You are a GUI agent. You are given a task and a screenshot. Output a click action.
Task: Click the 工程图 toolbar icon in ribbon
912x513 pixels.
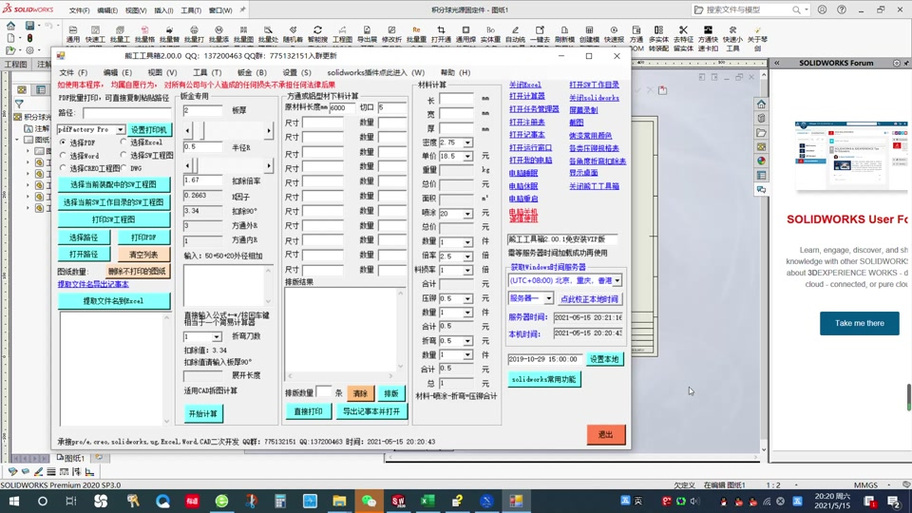[343, 34]
